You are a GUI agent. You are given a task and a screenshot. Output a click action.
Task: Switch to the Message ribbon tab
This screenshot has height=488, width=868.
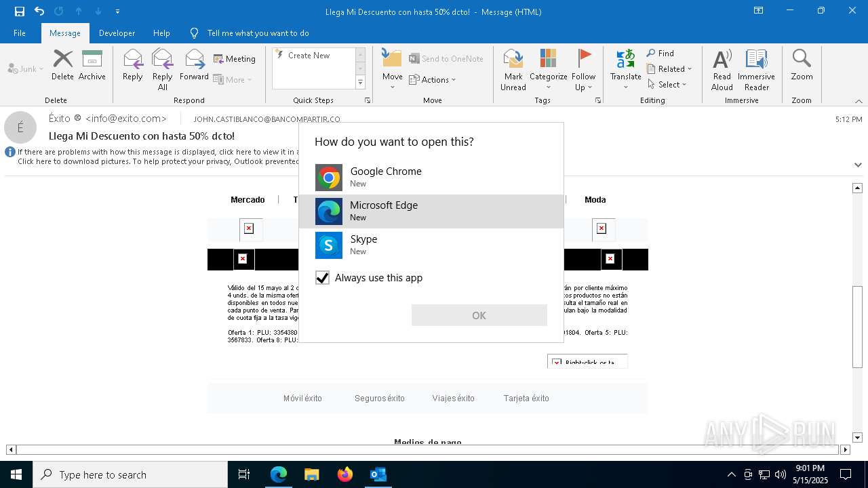click(65, 33)
